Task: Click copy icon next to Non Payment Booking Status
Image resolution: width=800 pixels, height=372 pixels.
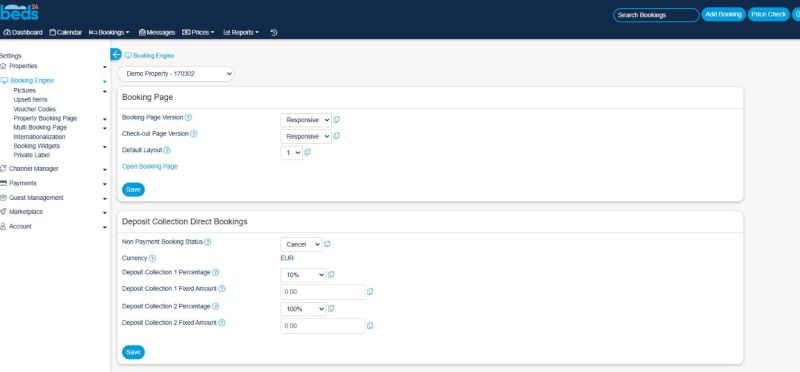Action: point(327,244)
